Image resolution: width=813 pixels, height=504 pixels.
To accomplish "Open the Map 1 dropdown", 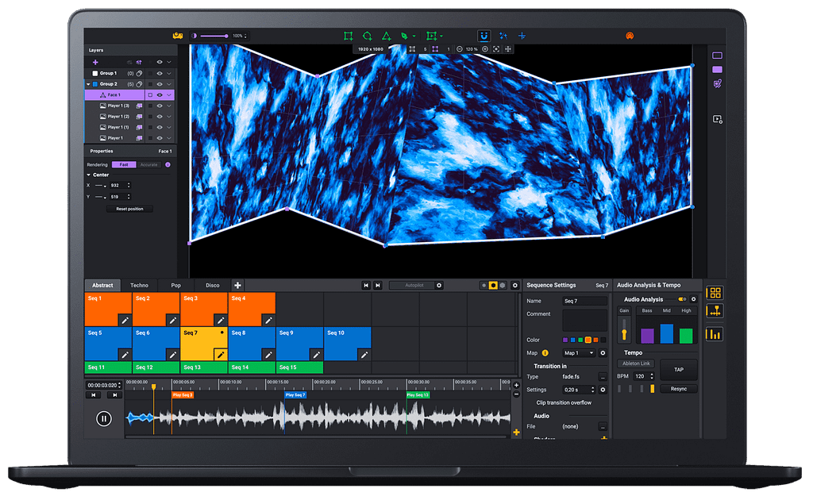I will coord(579,352).
